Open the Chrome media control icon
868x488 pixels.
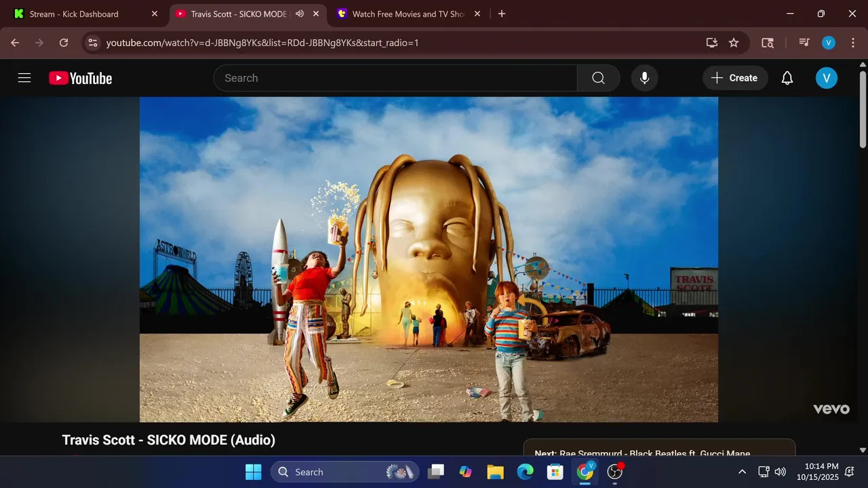click(x=804, y=43)
